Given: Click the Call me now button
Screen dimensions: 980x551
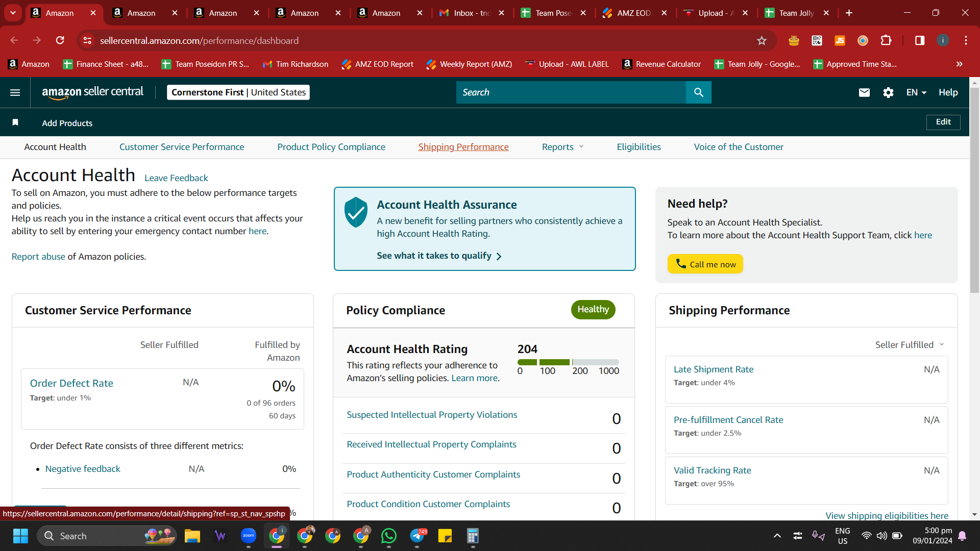Looking at the screenshot, I should 705,264.
